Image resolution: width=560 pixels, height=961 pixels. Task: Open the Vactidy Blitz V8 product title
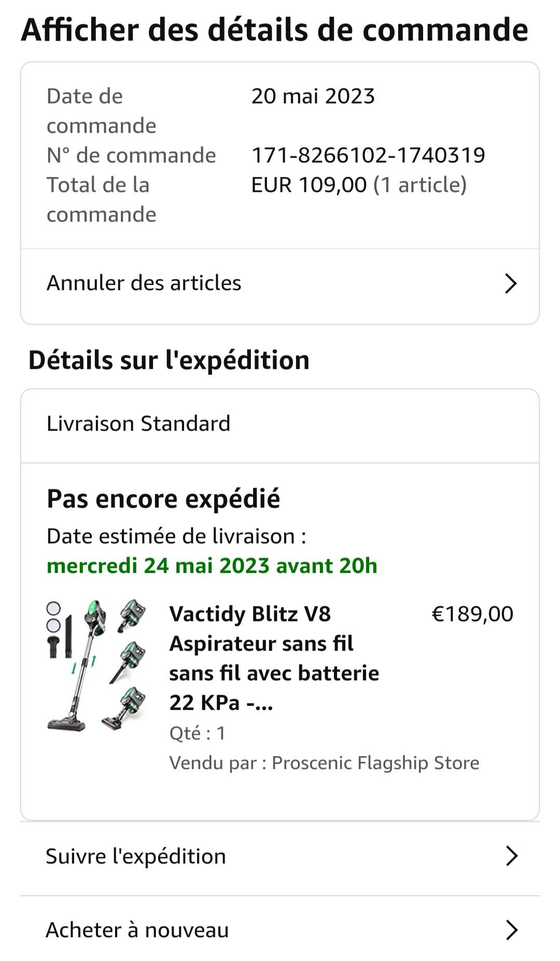tap(274, 658)
